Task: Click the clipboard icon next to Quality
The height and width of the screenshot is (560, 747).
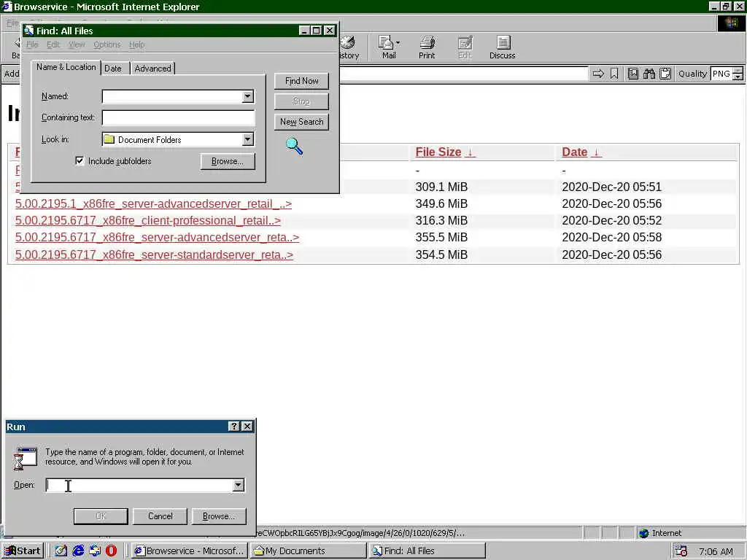Action: (665, 74)
